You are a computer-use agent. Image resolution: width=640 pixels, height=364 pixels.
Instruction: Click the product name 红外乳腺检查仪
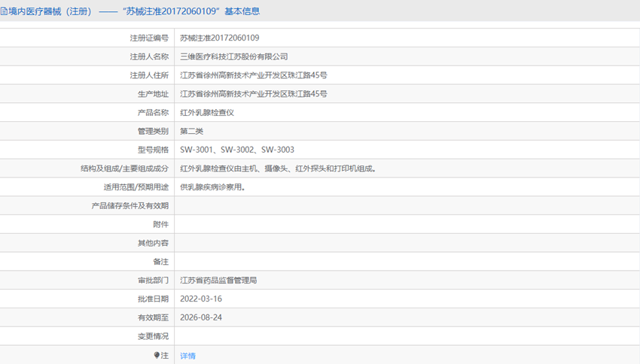(x=207, y=112)
